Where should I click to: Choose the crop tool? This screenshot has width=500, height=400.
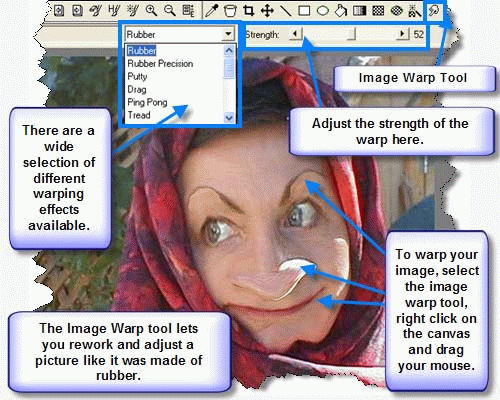tap(248, 11)
